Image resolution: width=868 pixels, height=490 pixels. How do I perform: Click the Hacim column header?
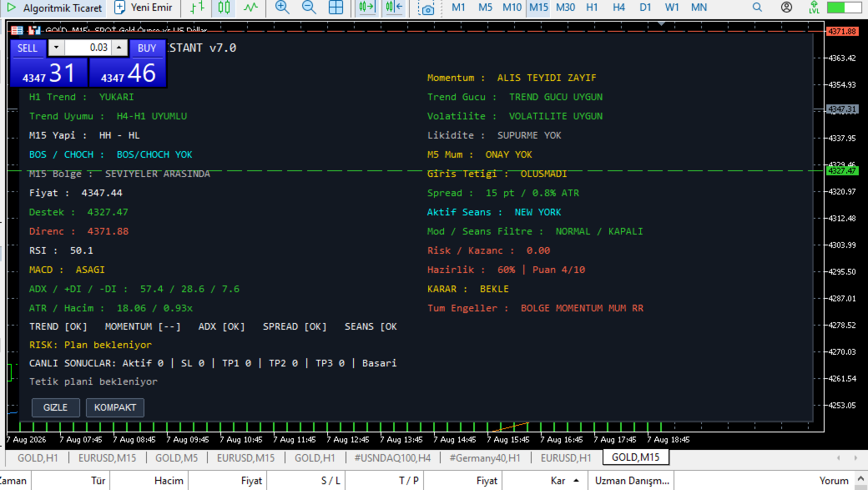[x=149, y=481]
